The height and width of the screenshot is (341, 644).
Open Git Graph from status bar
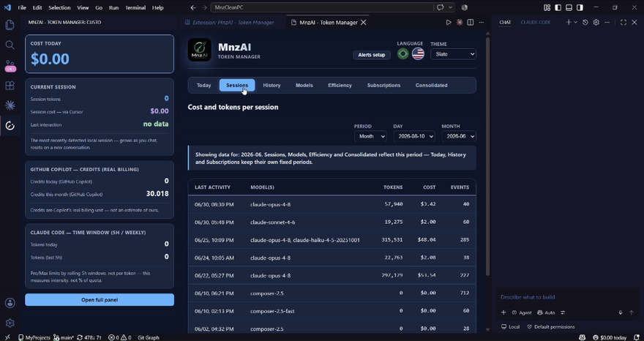(149, 337)
